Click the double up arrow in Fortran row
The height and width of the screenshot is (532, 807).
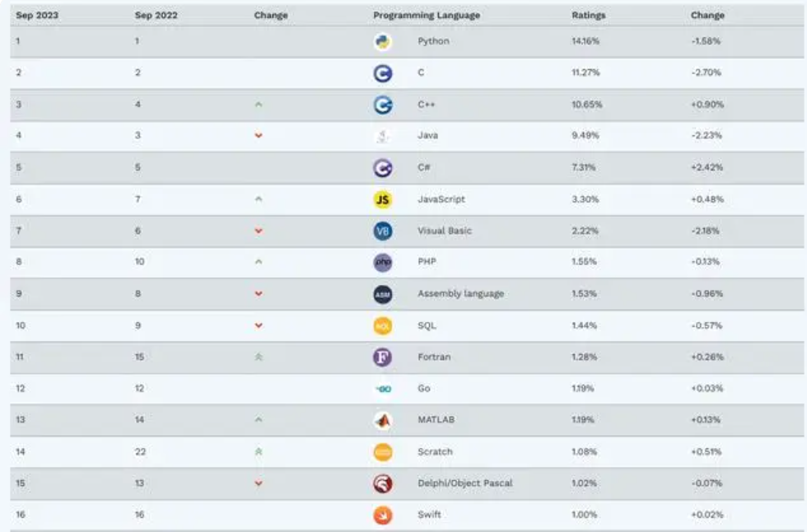pos(259,357)
